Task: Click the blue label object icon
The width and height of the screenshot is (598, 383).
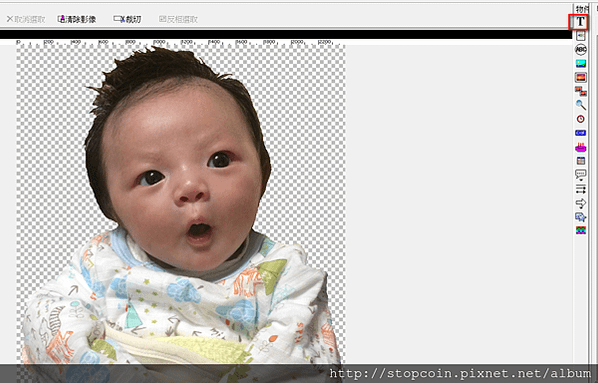Action: point(580,133)
